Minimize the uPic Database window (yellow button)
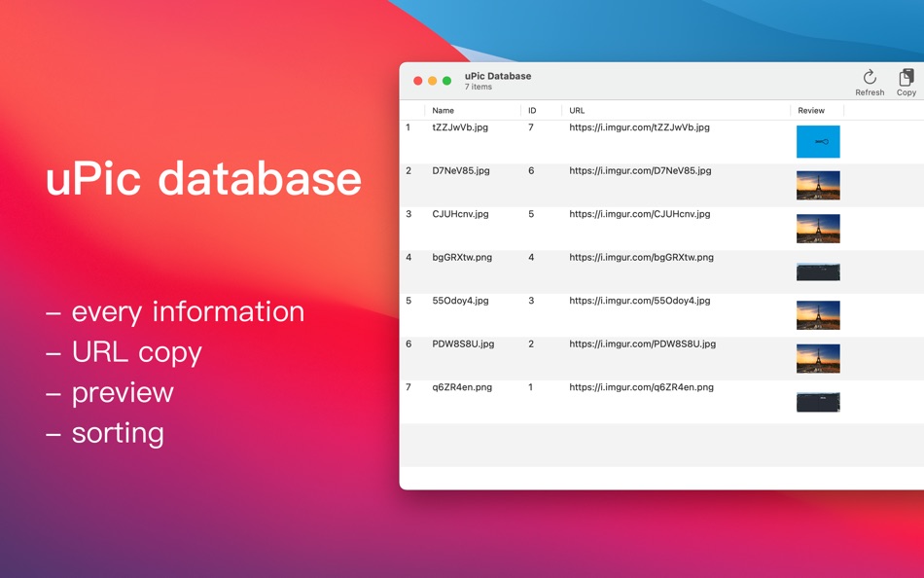Screen dimensions: 924x578 click(x=433, y=81)
